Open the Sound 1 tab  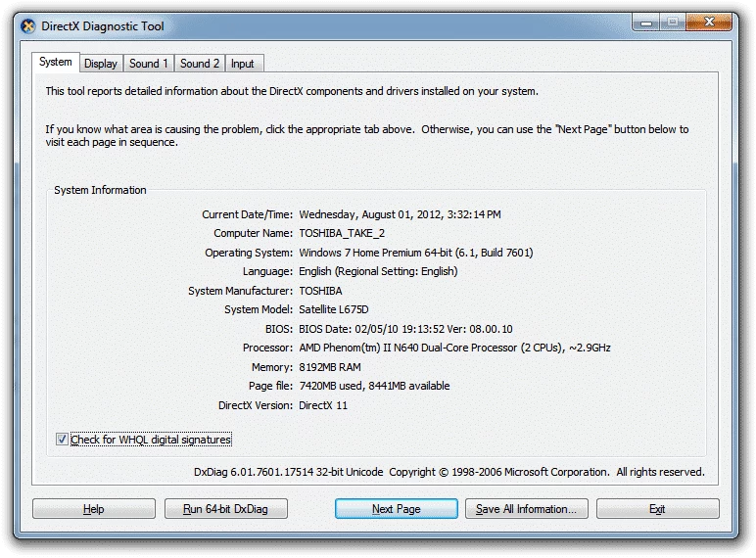(x=149, y=64)
